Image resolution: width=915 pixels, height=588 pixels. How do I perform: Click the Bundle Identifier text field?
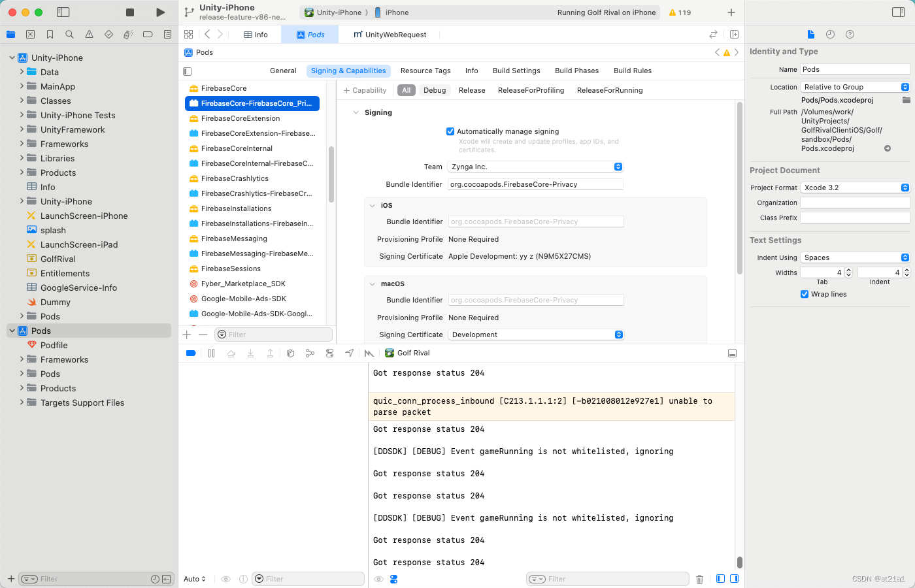point(535,185)
